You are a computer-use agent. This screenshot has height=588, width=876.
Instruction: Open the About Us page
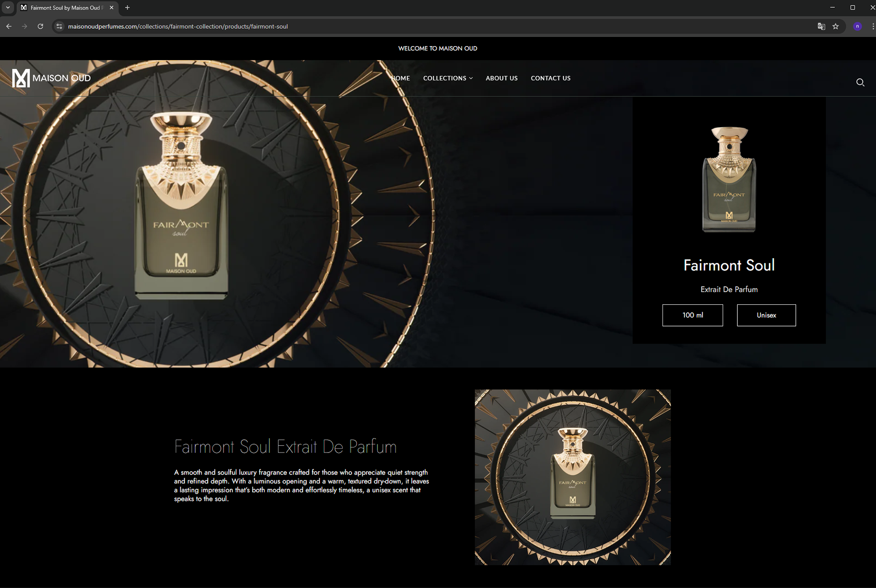pyautogui.click(x=501, y=78)
